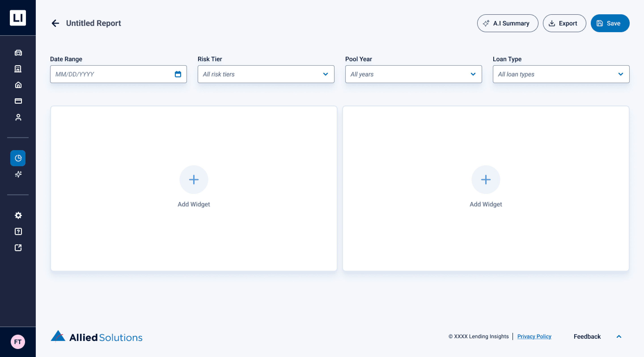Select the home icon in sidebar
Screen dimensions: 644x357
(x=18, y=85)
